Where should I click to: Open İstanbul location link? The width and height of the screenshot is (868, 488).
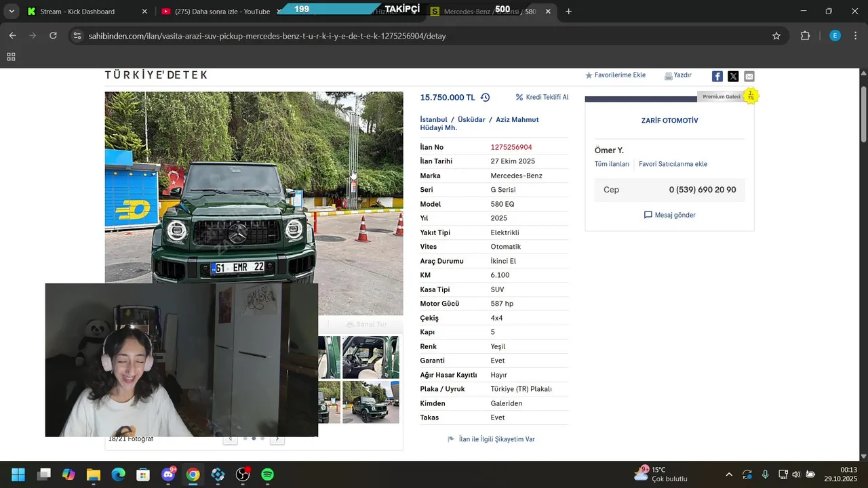coord(433,119)
